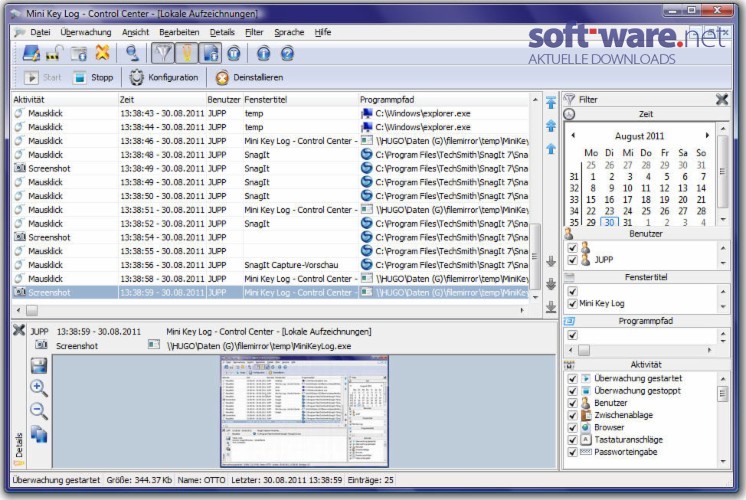Collapse the Fenstertitel filter section header
Image resolution: width=746 pixels, height=500 pixels.
click(646, 277)
